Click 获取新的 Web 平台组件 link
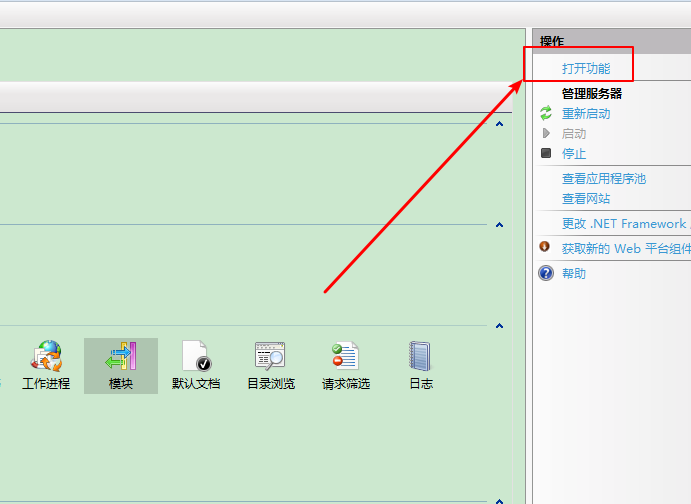Screen dimensions: 691x504 (626, 248)
